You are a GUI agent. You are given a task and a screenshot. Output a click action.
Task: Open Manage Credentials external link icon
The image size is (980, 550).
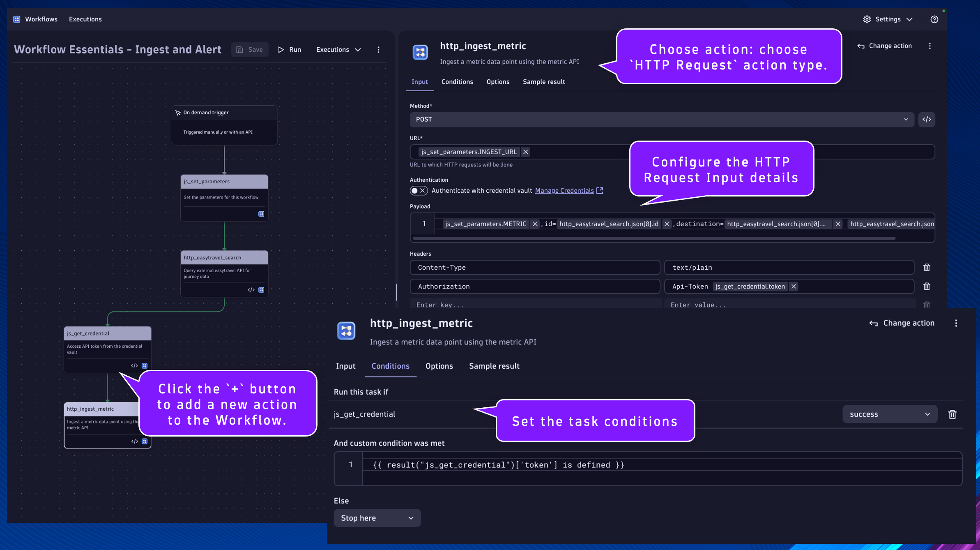point(600,191)
